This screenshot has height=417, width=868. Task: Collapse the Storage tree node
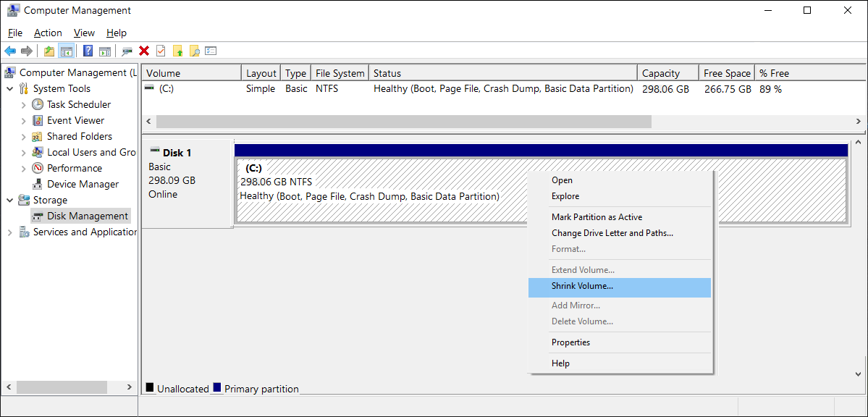tap(10, 200)
